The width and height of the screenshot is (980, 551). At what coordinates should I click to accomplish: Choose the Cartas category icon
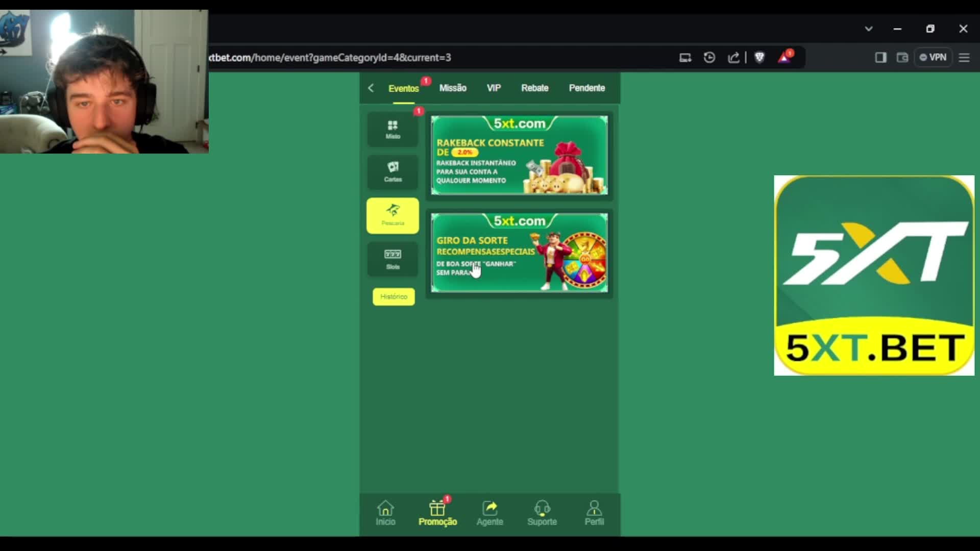pyautogui.click(x=393, y=172)
